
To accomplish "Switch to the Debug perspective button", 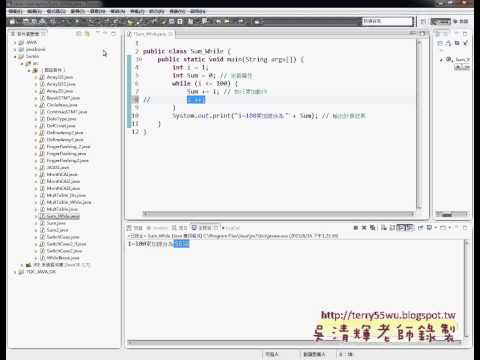I will coord(461,21).
